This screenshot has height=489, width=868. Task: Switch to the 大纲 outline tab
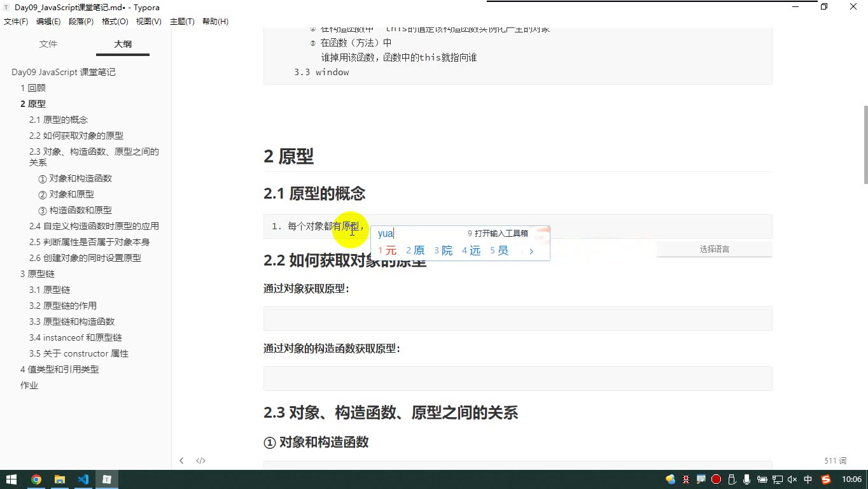(123, 44)
